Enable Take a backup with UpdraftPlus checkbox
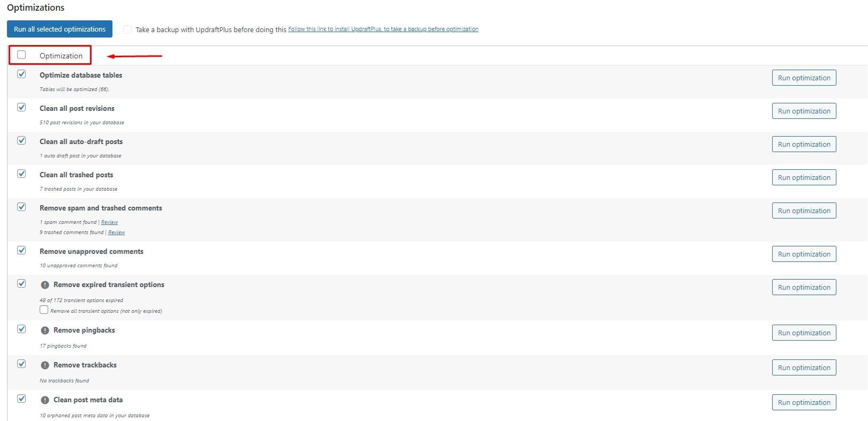Image resolution: width=868 pixels, height=421 pixels. [x=127, y=29]
